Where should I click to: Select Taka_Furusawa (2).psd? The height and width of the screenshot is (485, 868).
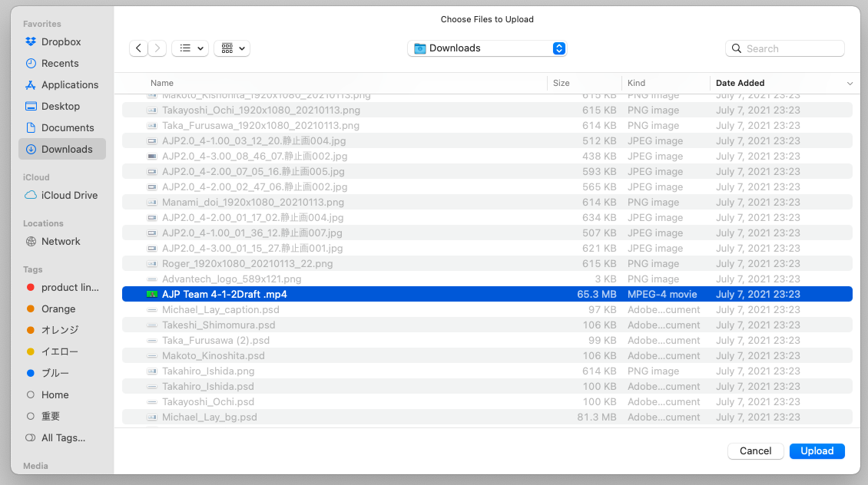(487, 341)
